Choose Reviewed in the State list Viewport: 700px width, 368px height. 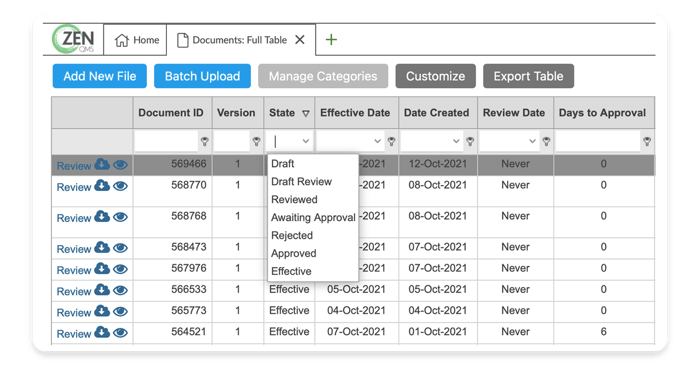click(x=313, y=200)
